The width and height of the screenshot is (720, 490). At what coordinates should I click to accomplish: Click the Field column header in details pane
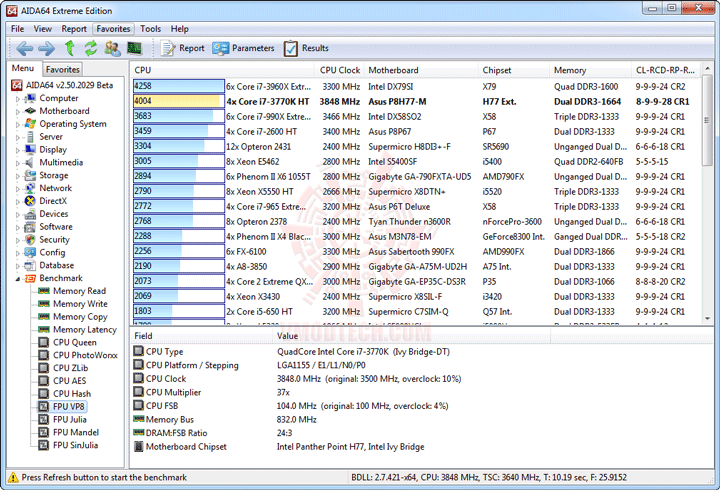coord(201,336)
